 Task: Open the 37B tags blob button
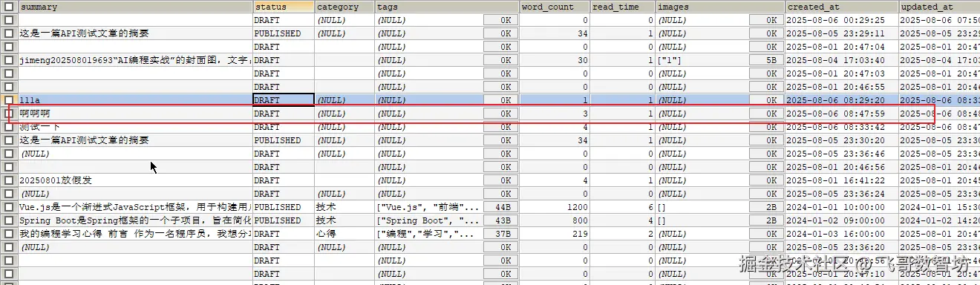[x=500, y=234]
